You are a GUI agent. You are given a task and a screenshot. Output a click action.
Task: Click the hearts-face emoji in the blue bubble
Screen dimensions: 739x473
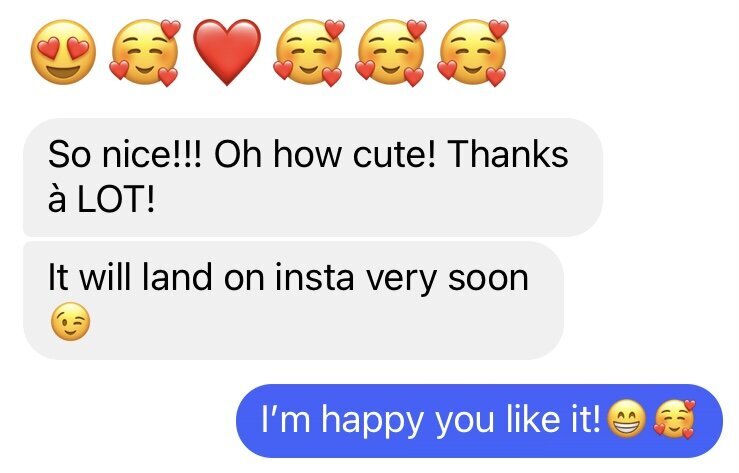(674, 419)
